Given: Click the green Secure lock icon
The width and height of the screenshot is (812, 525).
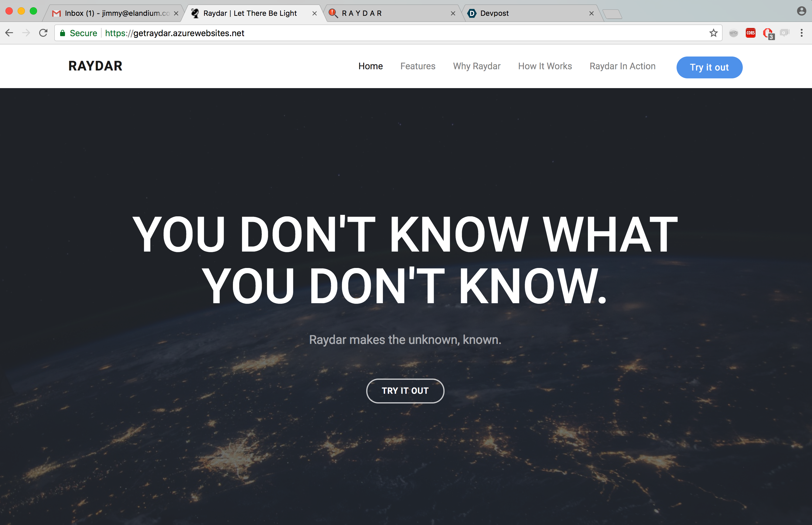Looking at the screenshot, I should (63, 33).
